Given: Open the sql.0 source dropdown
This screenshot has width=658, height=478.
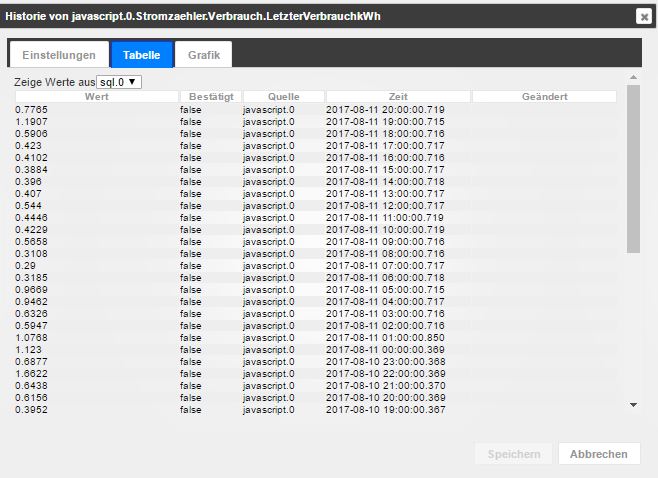Looking at the screenshot, I should point(119,82).
